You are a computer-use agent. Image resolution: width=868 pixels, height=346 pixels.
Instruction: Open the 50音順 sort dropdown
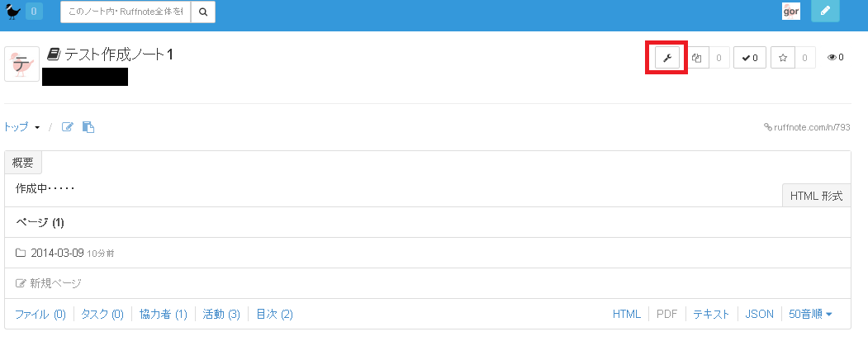[x=810, y=314]
